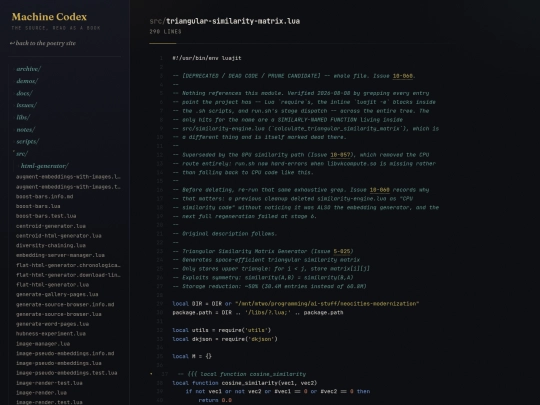540x405 pixels.
Task: Open image-pseudo-embeddings.info.md file
Action: (x=65, y=353)
